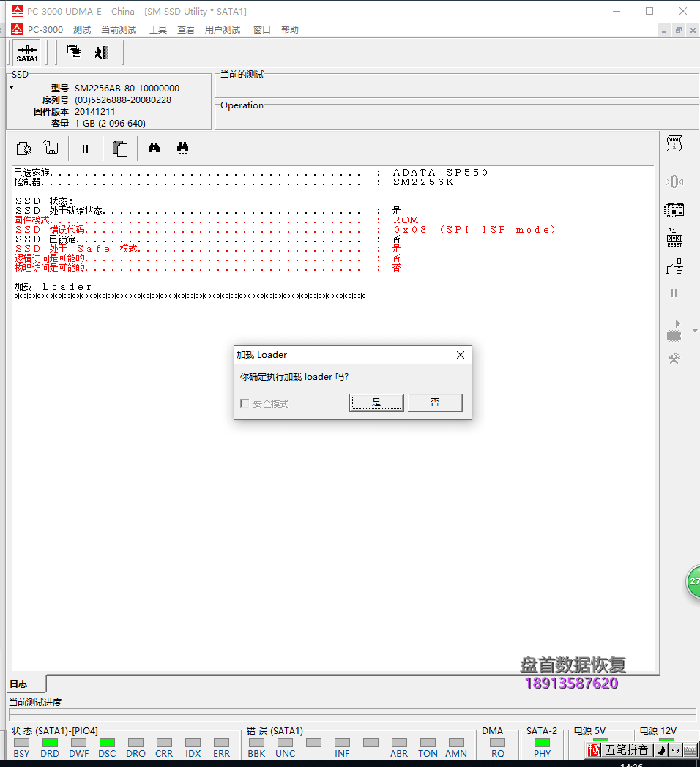The height and width of the screenshot is (767, 700).
Task: Toggle the 安全模式 checkbox in dialog
Action: click(245, 403)
